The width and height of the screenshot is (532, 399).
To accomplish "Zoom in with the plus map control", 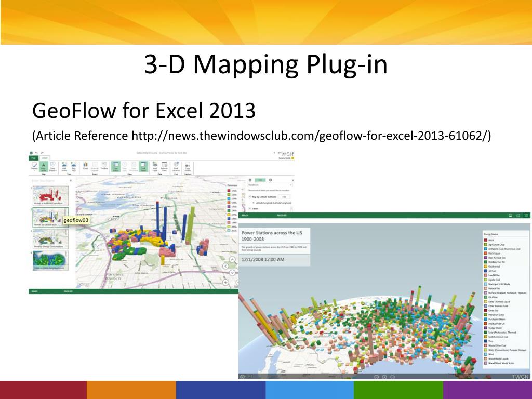I will (225, 282).
